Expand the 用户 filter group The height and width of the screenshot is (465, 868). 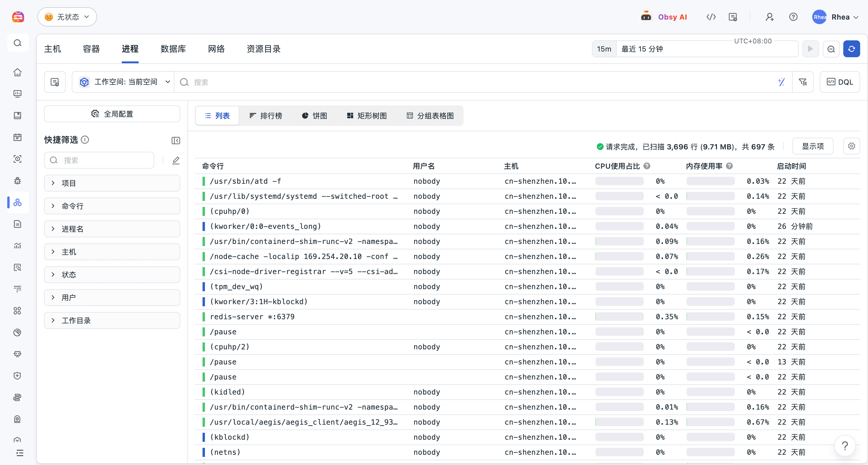point(112,298)
